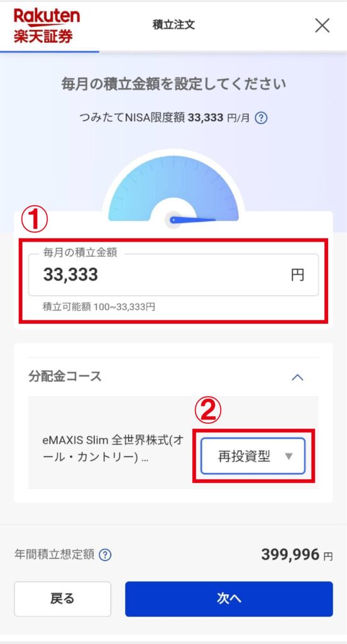
Task: Click the Rakuten 楽天証券 logo
Action: tap(47, 25)
